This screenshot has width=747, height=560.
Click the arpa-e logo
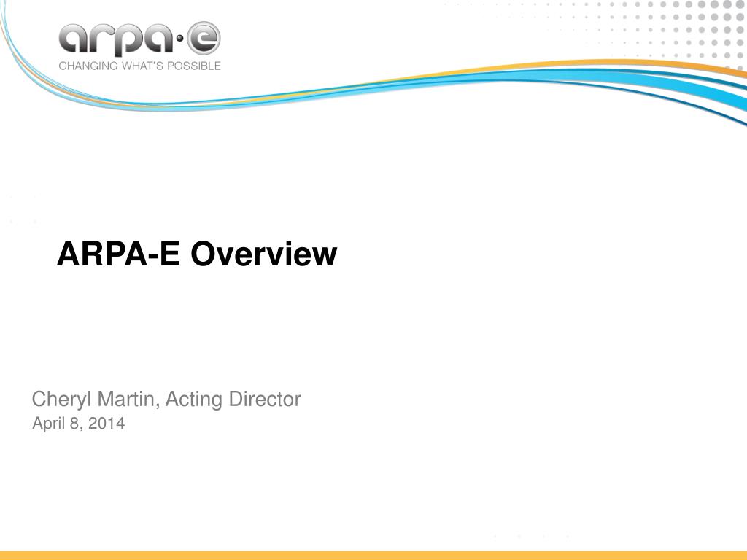[x=139, y=39]
